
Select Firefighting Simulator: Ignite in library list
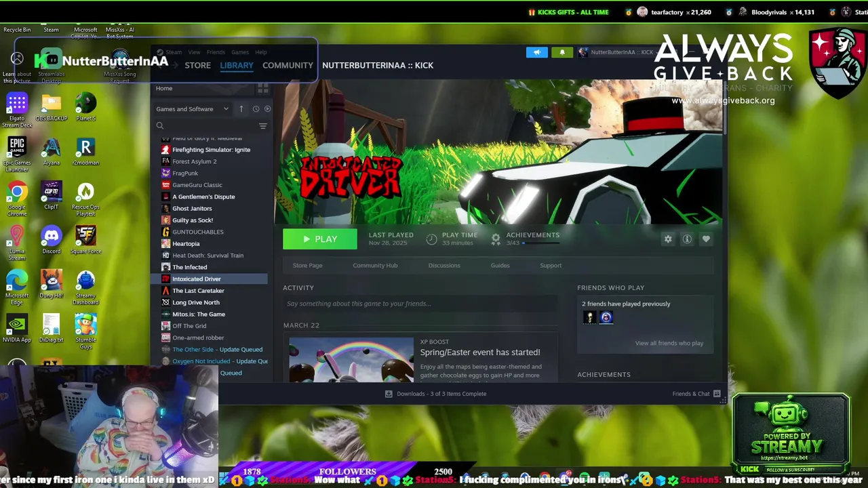click(x=211, y=150)
